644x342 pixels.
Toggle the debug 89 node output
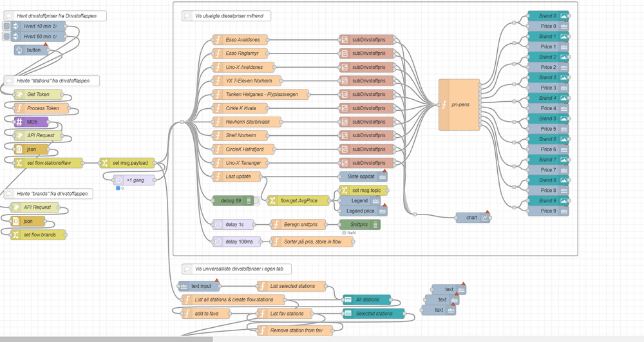(x=256, y=201)
